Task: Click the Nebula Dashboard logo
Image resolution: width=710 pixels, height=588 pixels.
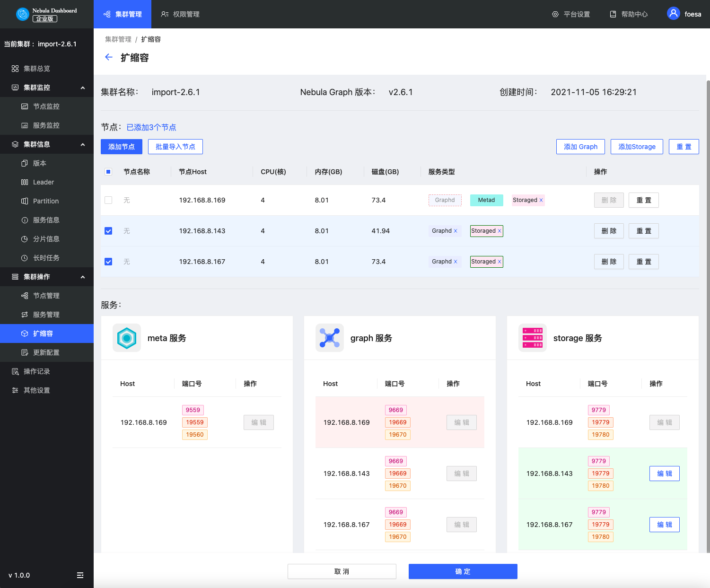Action: (22, 14)
